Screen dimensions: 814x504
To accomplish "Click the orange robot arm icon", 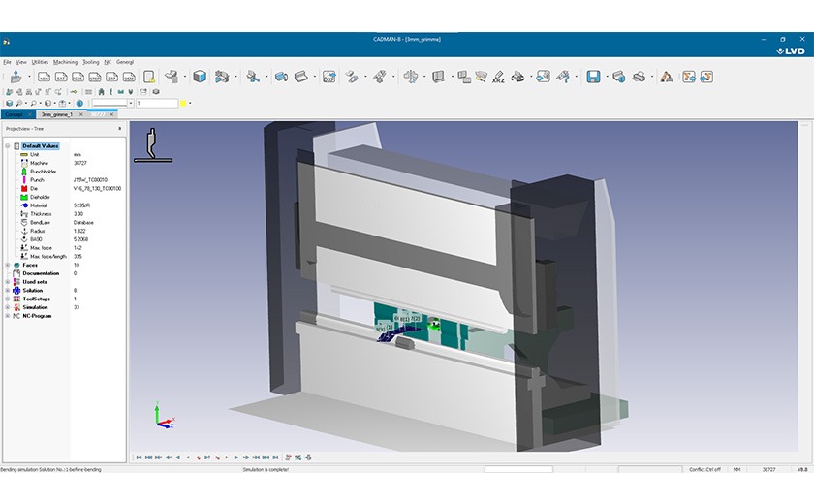I will (x=667, y=77).
